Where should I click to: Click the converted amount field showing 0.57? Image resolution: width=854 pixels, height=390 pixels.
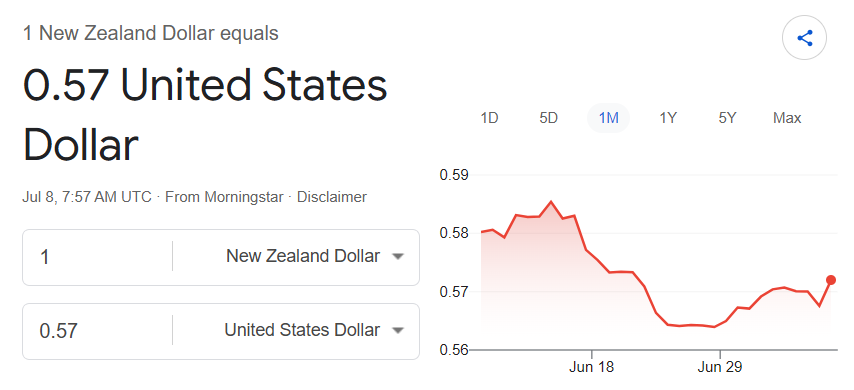[x=98, y=331]
